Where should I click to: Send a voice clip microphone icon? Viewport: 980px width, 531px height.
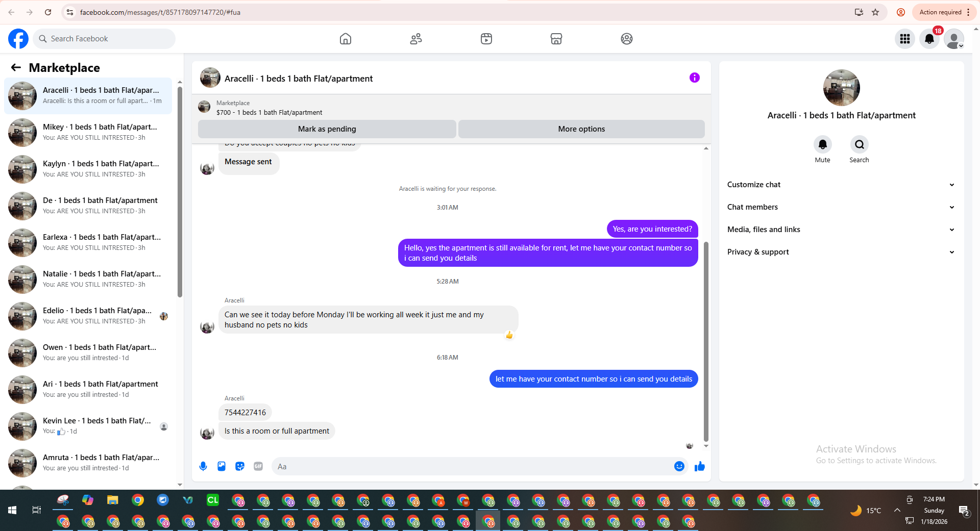click(203, 466)
